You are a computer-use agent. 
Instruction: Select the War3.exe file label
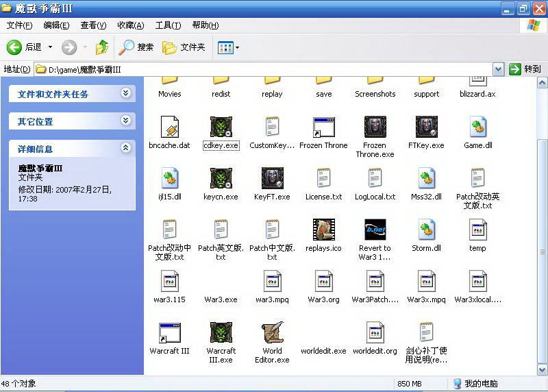(x=221, y=299)
